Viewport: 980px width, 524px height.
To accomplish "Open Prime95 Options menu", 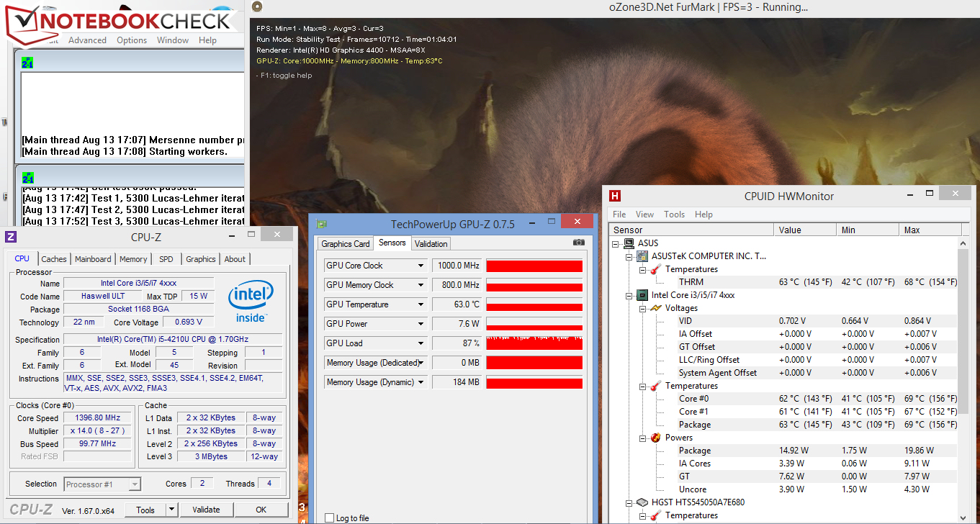I will coord(132,40).
